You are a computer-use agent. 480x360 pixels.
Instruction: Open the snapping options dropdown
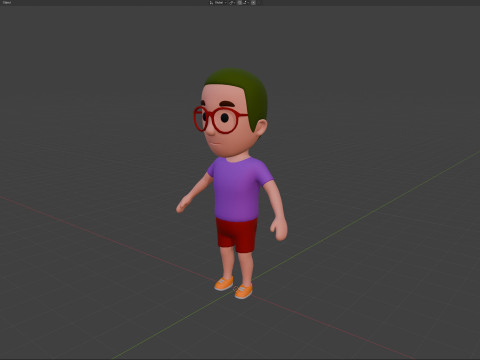(x=246, y=2)
